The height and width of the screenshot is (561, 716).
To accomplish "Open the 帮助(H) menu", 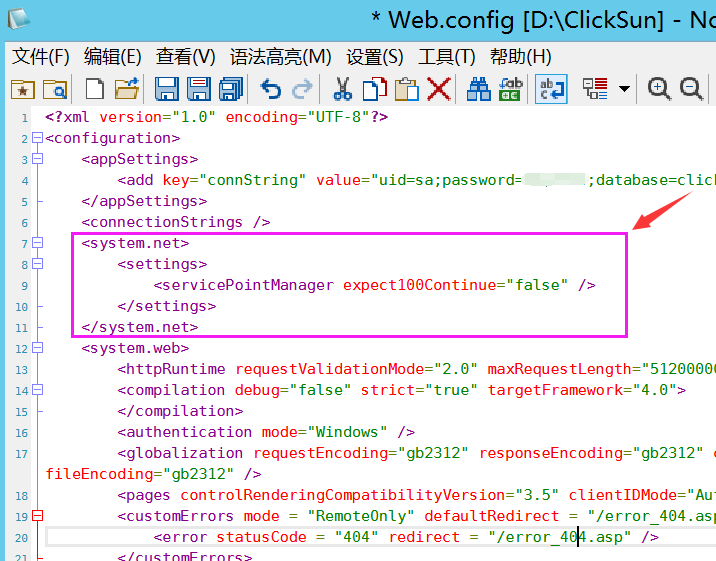I will 521,57.
